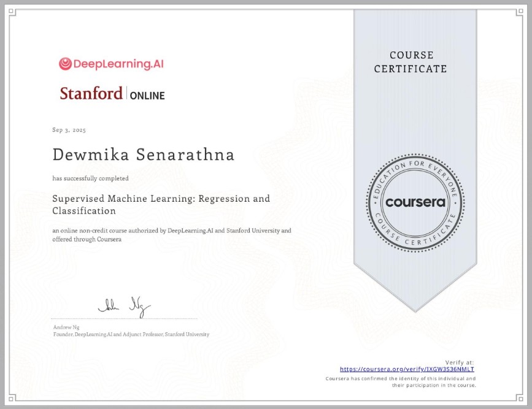Select the recipient name Dewmika Senarathna
This screenshot has width=532, height=409.
(144, 155)
